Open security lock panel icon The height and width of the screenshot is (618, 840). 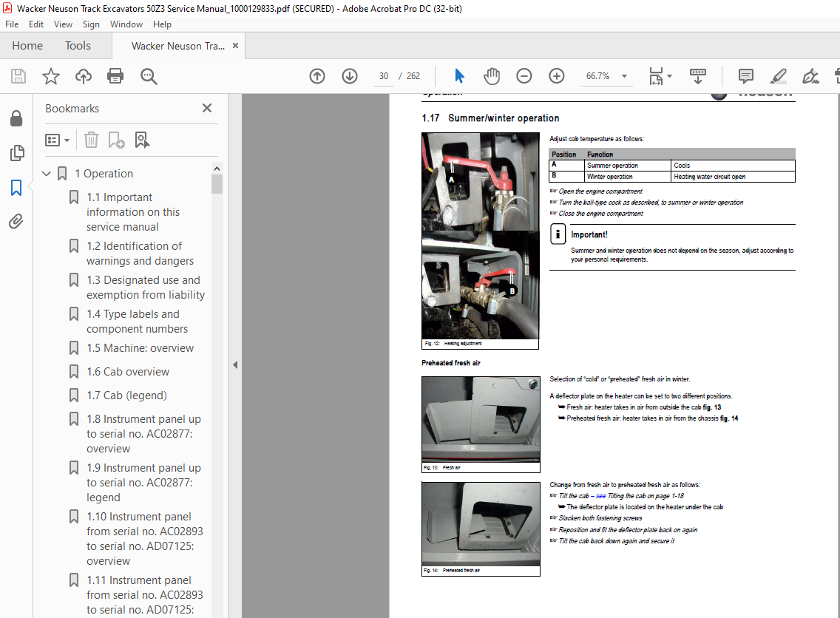(16, 118)
